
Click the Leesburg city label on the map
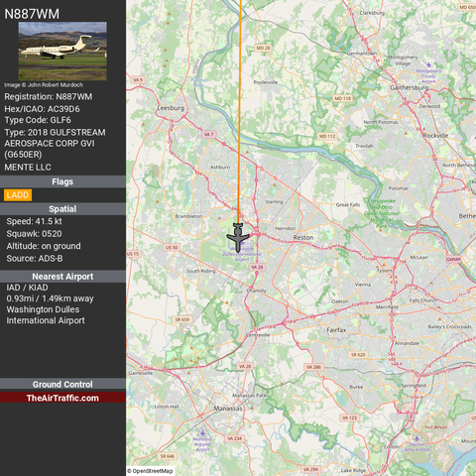point(171,108)
